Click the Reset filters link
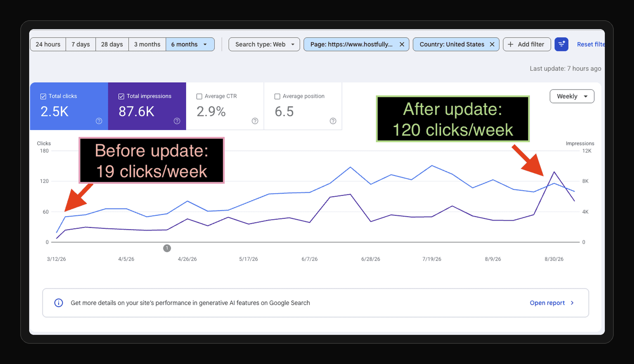Screen dimensions: 634x364 pos(591,44)
